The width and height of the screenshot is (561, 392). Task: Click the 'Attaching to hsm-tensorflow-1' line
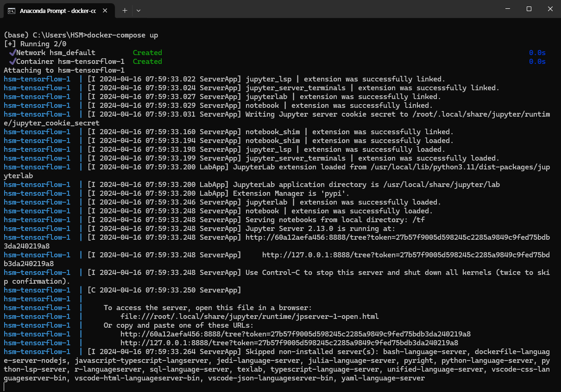pos(64,70)
